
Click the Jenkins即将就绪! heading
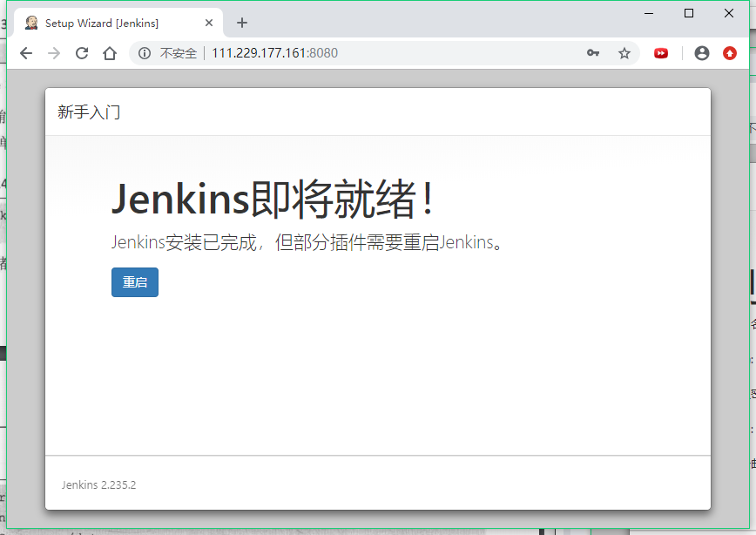click(x=273, y=199)
